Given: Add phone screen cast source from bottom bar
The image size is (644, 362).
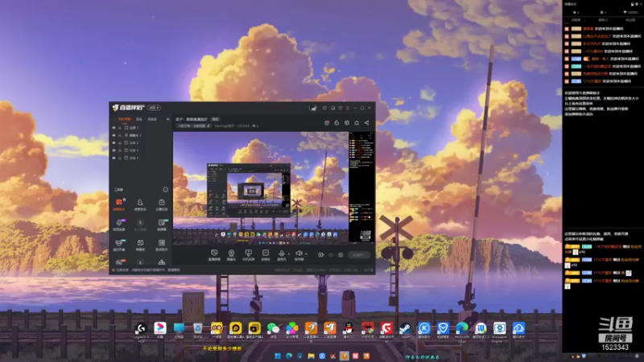Looking at the screenshot, I should pyautogui.click(x=248, y=254).
